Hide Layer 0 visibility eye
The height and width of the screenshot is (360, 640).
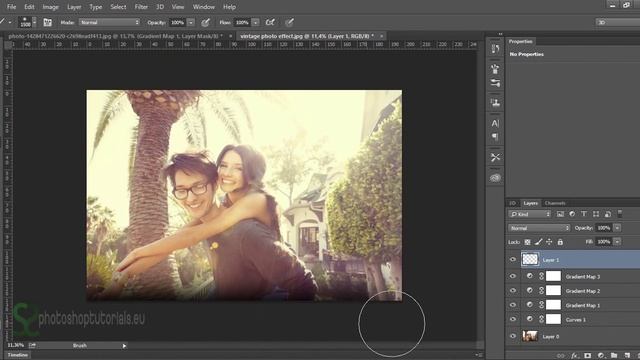[x=513, y=336]
